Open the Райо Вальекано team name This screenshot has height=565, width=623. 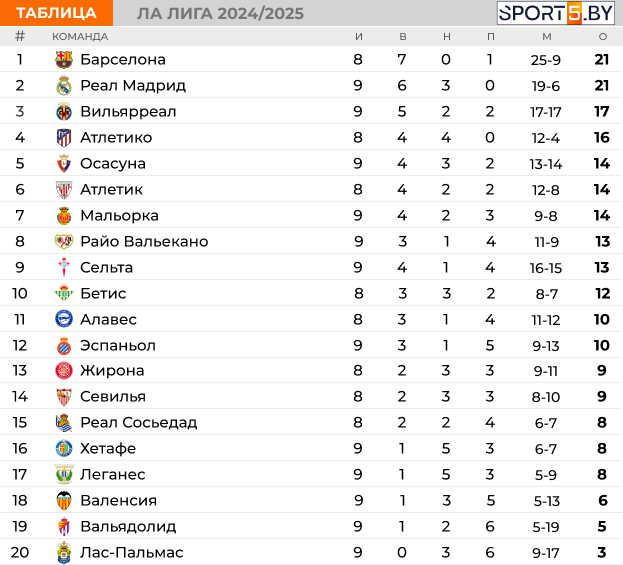tap(144, 241)
